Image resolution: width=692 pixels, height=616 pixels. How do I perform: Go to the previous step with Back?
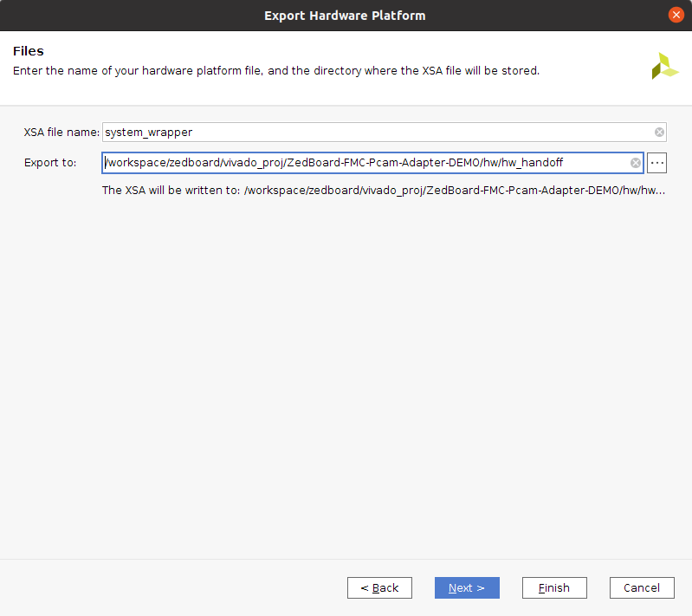tap(379, 587)
